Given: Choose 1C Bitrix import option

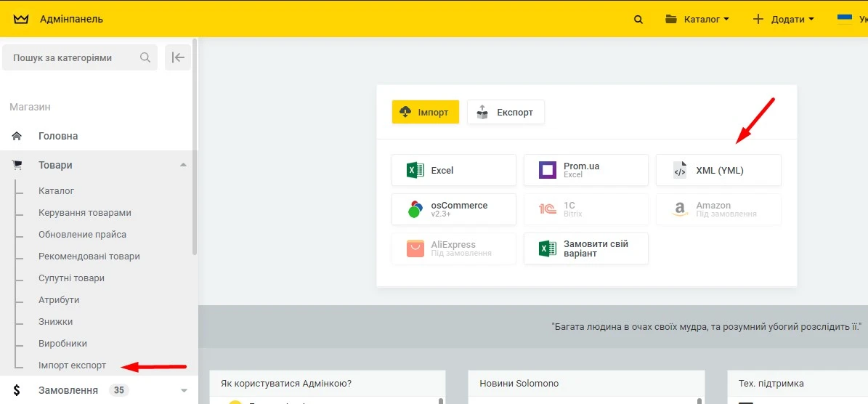Looking at the screenshot, I should [x=586, y=209].
